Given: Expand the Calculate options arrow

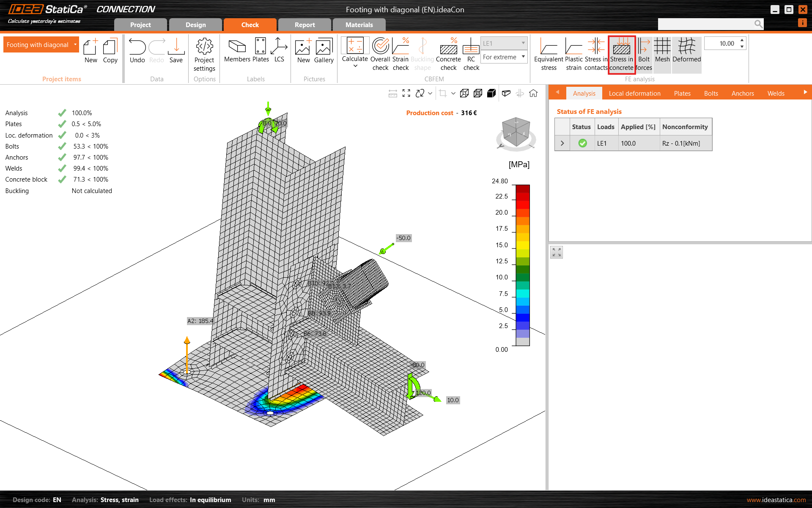Looking at the screenshot, I should point(355,66).
